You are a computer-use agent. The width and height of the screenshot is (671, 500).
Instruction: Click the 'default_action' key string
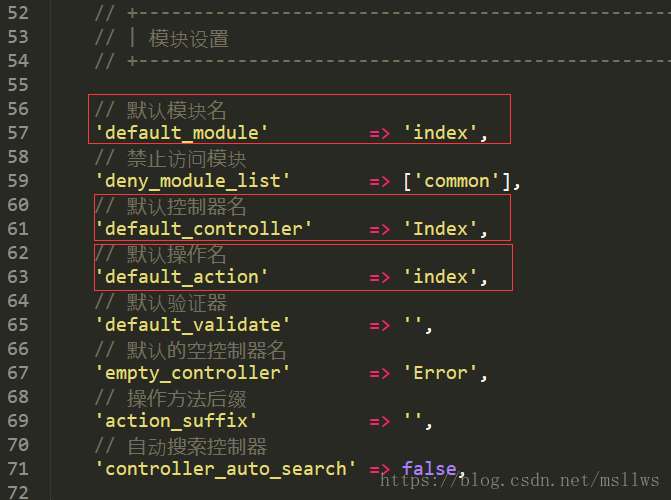pos(182,277)
